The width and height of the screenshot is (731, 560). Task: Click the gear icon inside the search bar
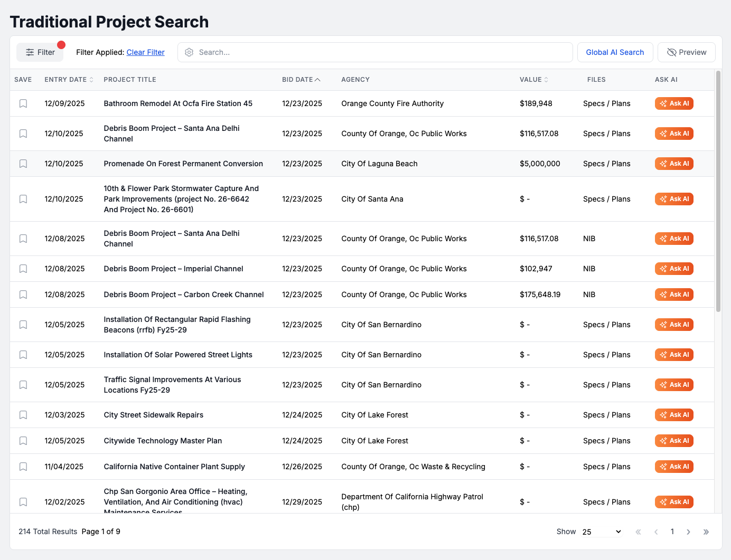pos(189,52)
